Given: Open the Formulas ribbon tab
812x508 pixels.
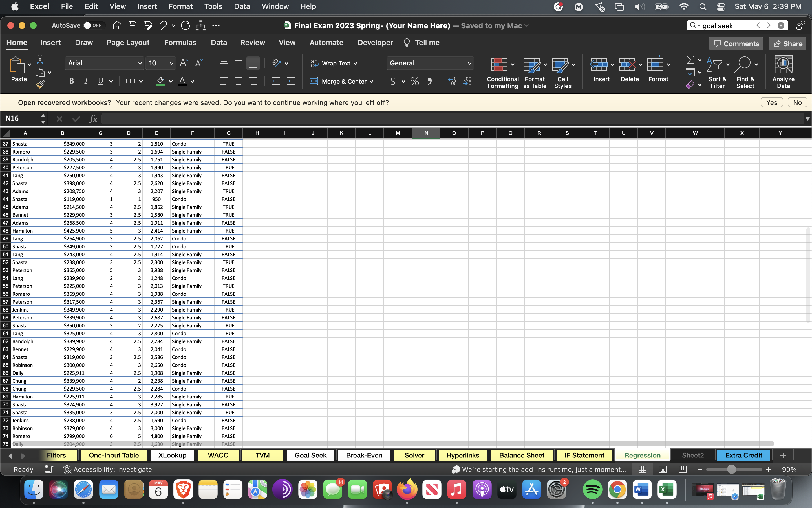Looking at the screenshot, I should tap(180, 43).
